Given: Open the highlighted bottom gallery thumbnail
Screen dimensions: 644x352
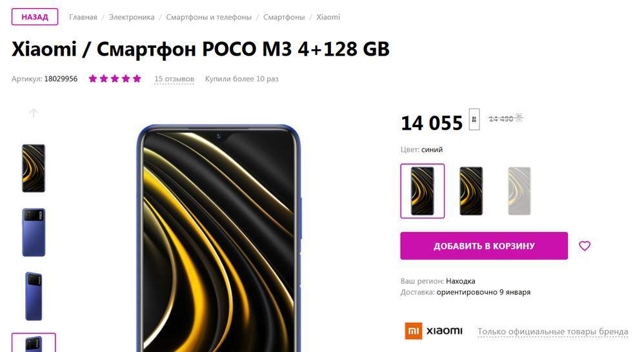Looking at the screenshot, I should (34, 342).
